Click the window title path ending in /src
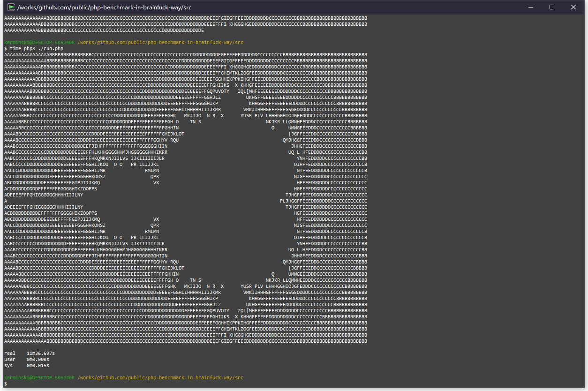588x391 pixels. [x=104, y=8]
